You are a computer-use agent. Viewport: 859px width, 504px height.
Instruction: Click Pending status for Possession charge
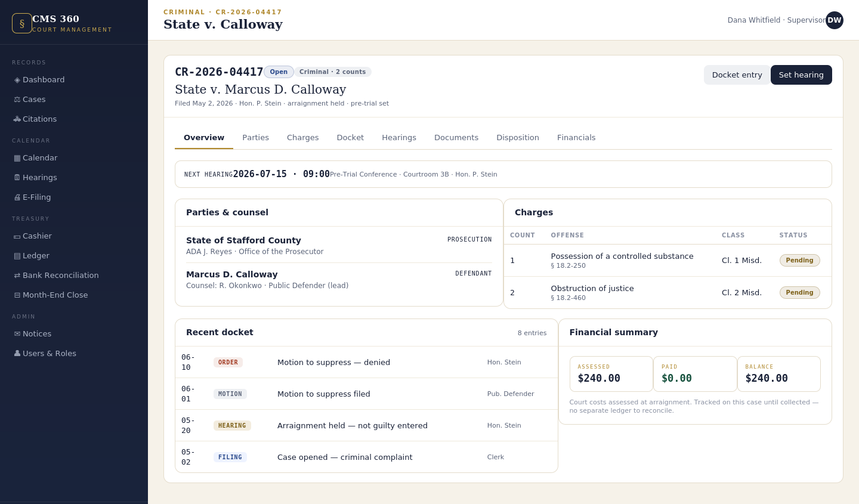click(799, 261)
